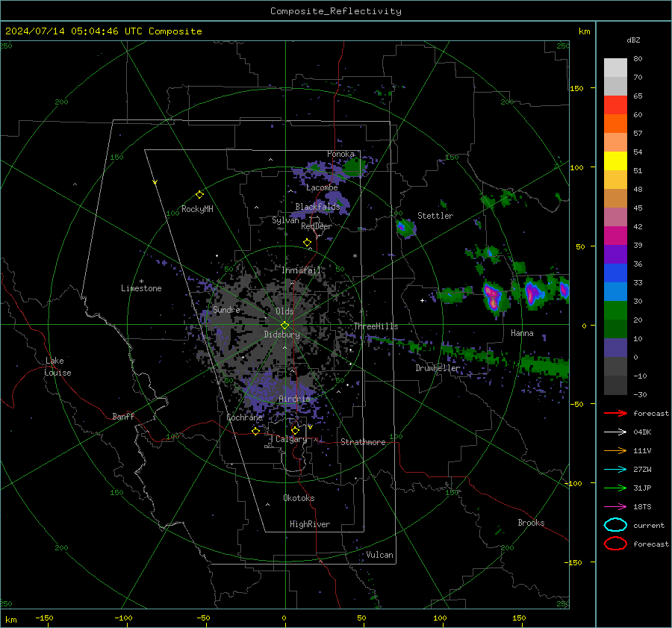Select the red forecast ellipse legend icon

[615, 544]
